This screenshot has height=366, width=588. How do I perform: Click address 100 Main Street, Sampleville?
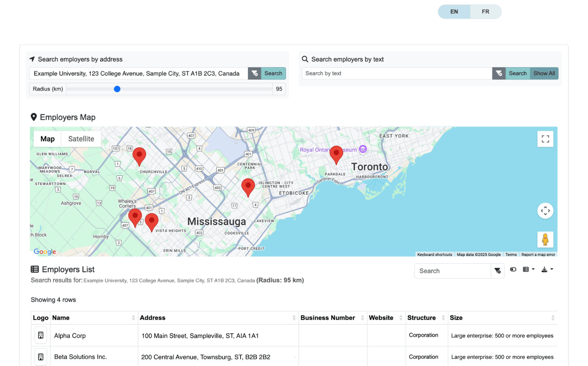tap(200, 336)
